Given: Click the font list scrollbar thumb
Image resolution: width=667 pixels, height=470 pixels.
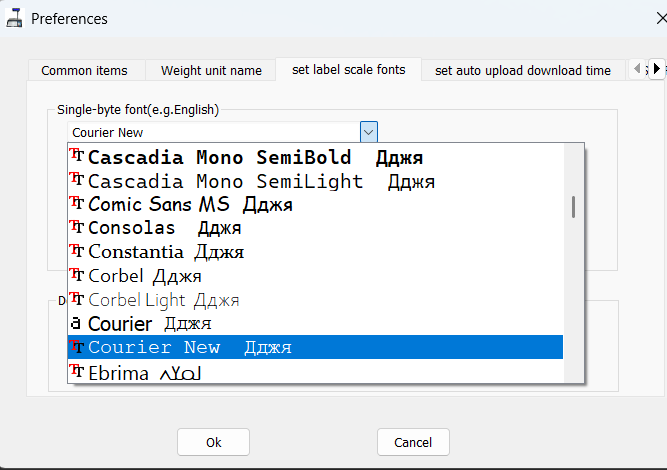Looking at the screenshot, I should [573, 207].
